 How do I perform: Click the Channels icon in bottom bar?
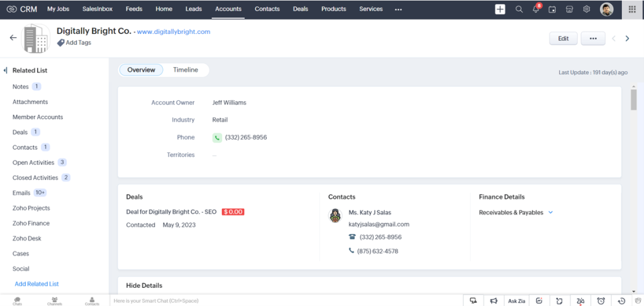(x=54, y=301)
